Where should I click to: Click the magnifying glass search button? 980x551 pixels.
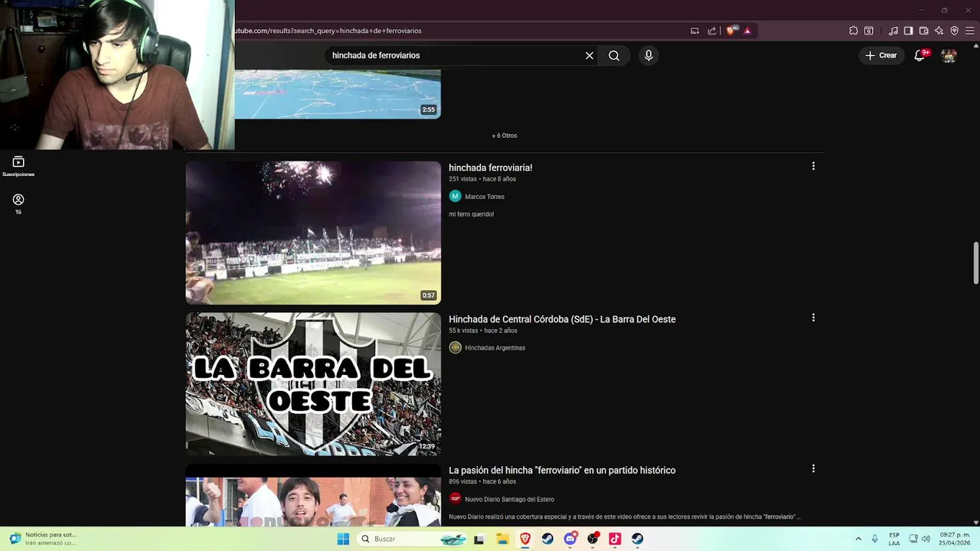614,55
